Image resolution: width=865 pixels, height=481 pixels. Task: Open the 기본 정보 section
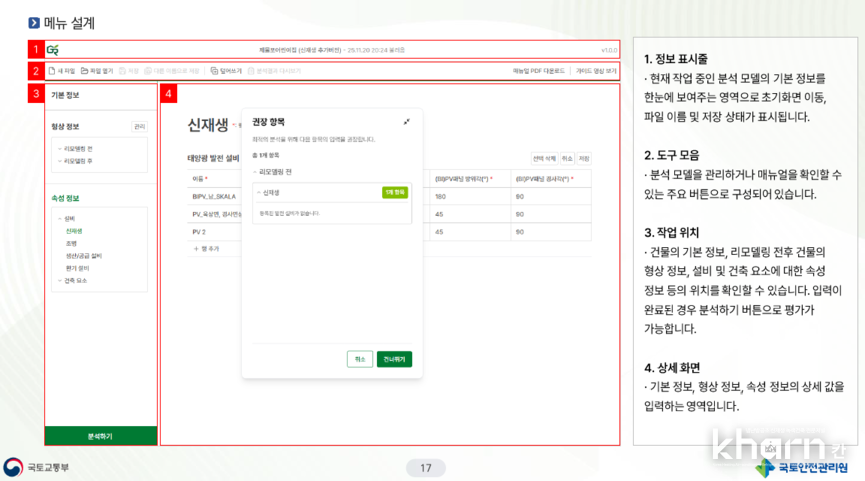coord(66,95)
